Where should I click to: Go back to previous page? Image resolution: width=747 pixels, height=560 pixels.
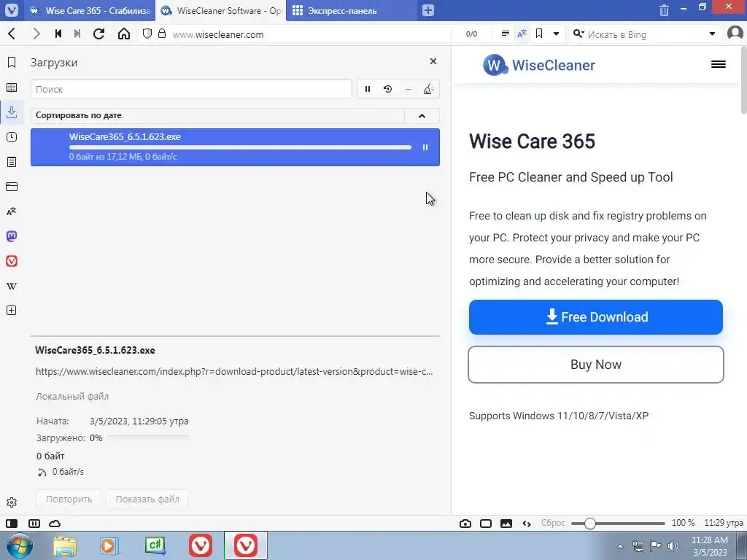click(12, 34)
